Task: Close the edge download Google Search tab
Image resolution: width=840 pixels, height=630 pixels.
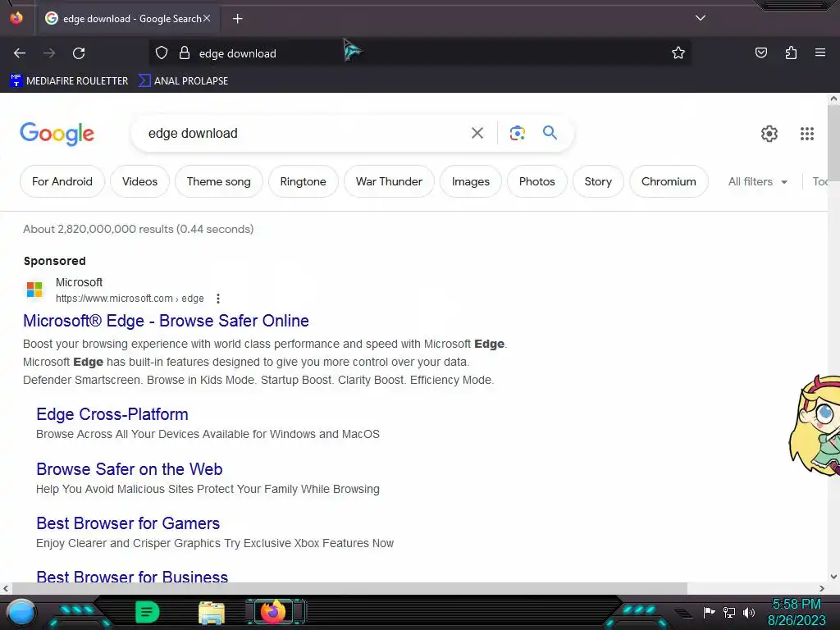Action: pyautogui.click(x=207, y=18)
